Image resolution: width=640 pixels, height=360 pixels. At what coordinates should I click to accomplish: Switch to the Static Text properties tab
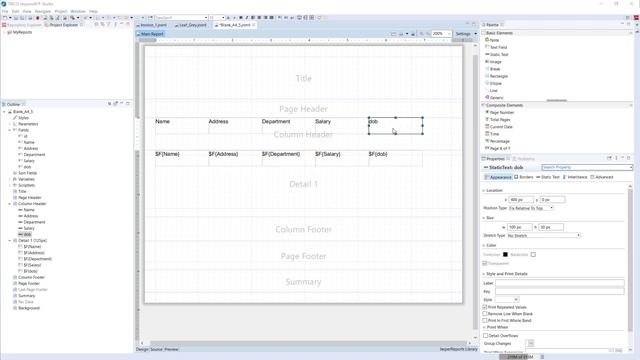pyautogui.click(x=548, y=177)
